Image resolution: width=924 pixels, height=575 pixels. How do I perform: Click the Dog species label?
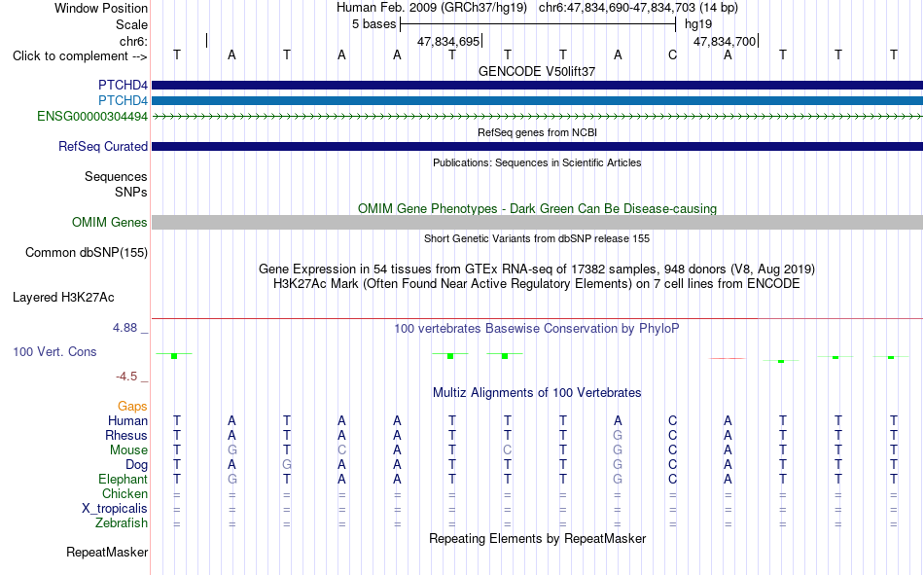(x=137, y=465)
